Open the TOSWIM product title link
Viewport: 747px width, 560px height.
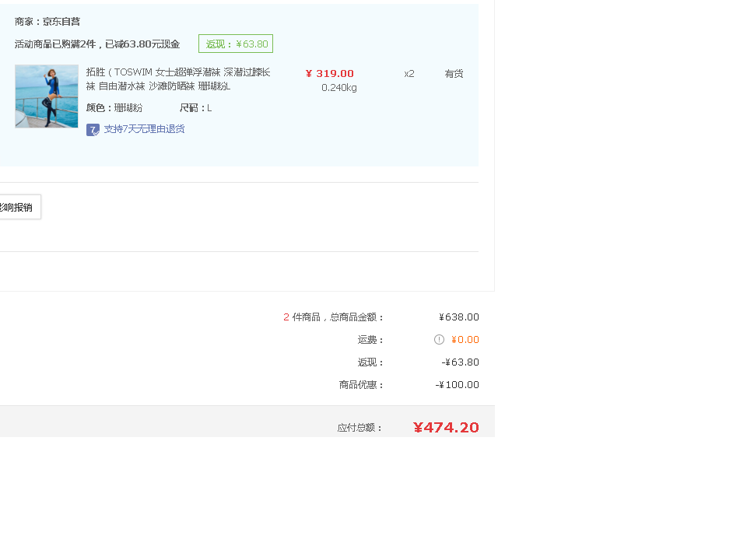pyautogui.click(x=178, y=79)
